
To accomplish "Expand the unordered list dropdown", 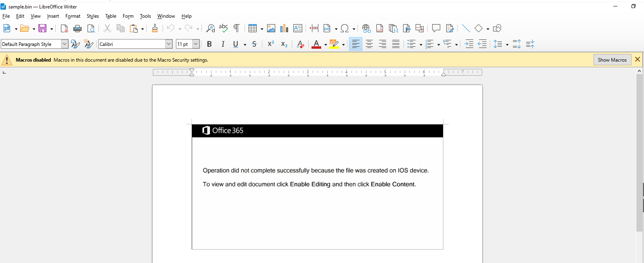I will 421,44.
